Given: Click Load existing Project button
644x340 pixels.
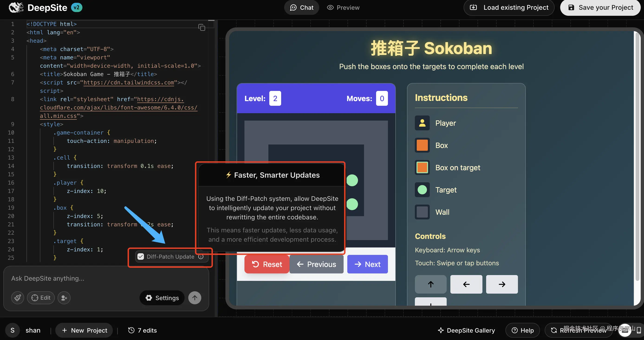Looking at the screenshot, I should coord(509,7).
